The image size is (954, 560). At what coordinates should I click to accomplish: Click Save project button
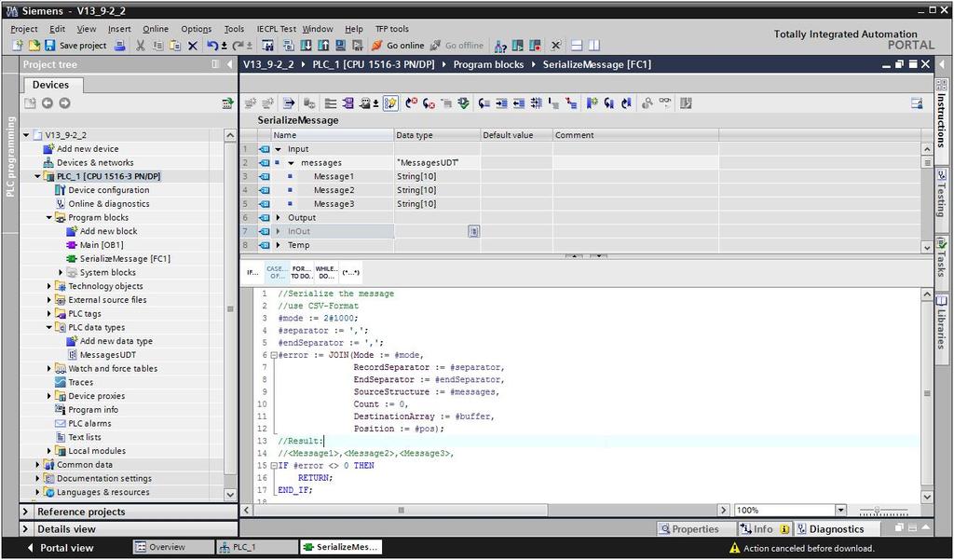point(76,46)
